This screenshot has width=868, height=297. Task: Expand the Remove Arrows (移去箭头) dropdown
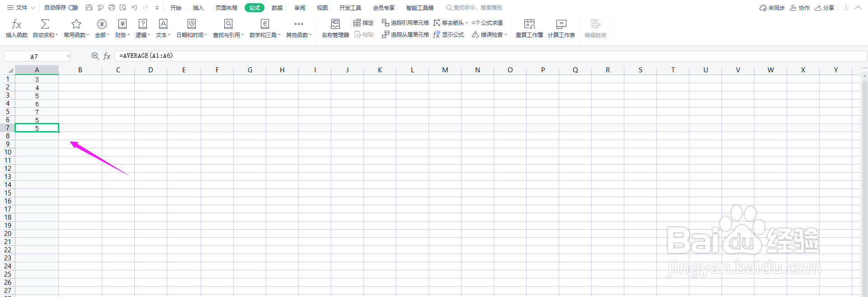pos(467,23)
